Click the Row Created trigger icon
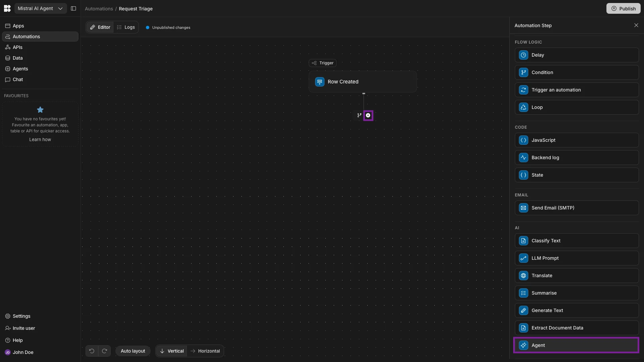Screen dimensions: 644x362 (x=320, y=82)
